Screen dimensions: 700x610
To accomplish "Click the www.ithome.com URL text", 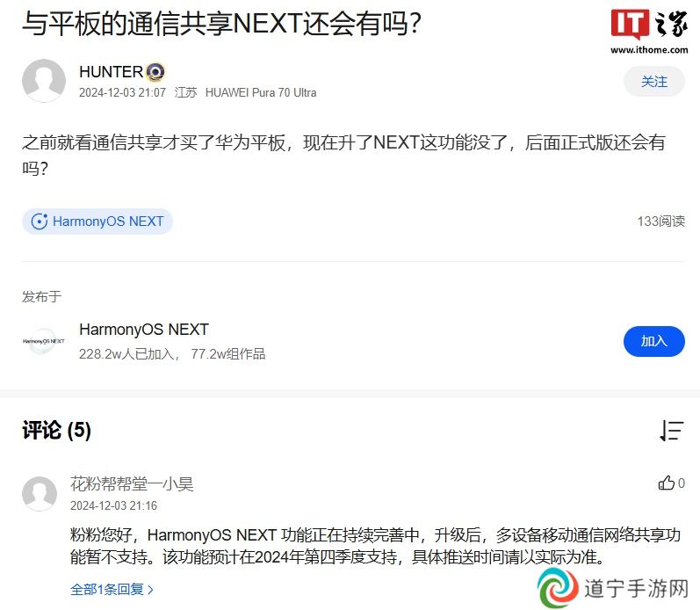I will pos(649,49).
